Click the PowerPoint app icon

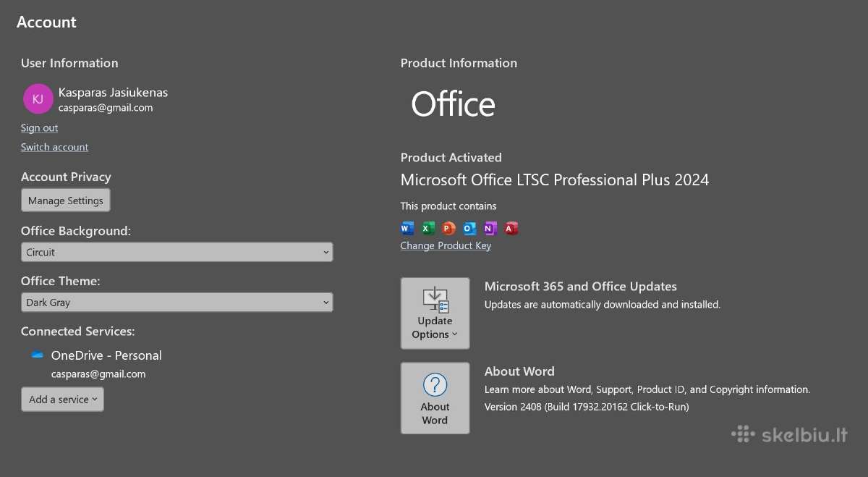[448, 229]
